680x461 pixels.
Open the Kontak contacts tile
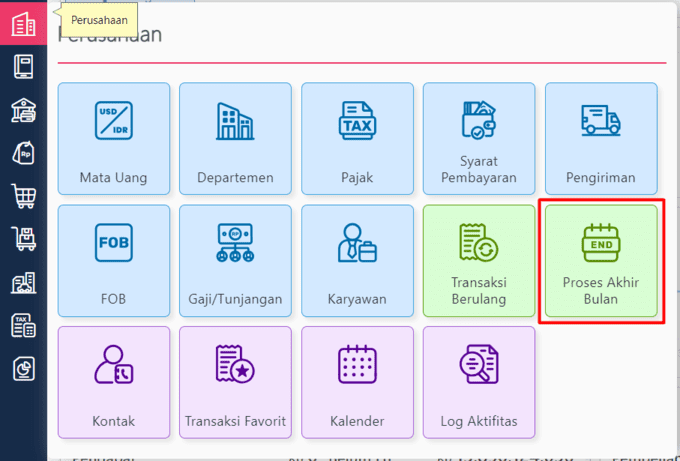tap(114, 382)
